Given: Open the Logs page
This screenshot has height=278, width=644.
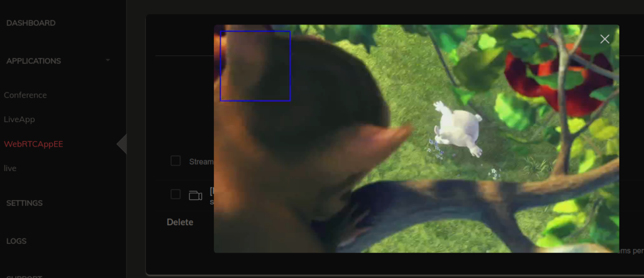Looking at the screenshot, I should (x=16, y=241).
